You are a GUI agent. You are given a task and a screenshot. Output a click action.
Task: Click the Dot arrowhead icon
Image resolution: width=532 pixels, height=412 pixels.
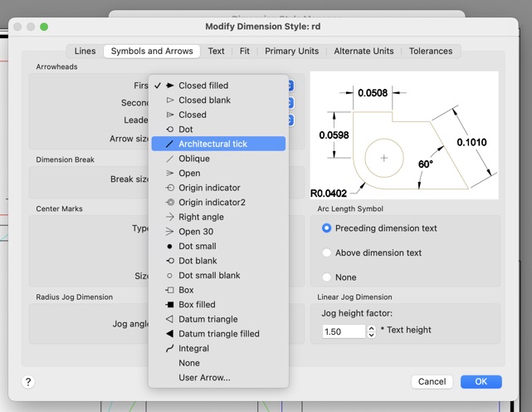[170, 130]
